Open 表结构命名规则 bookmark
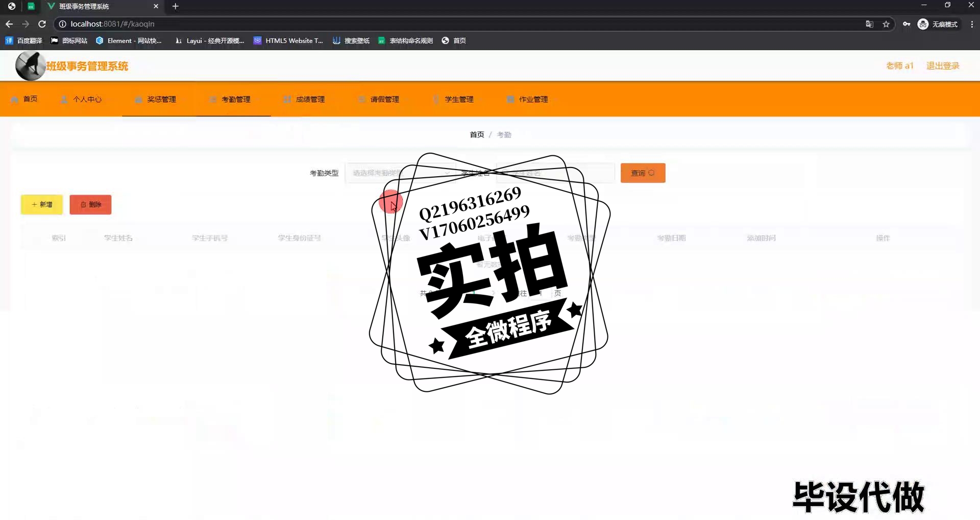 point(405,40)
